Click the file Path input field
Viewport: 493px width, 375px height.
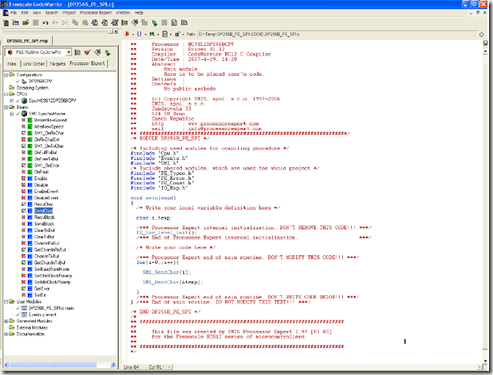337,34
